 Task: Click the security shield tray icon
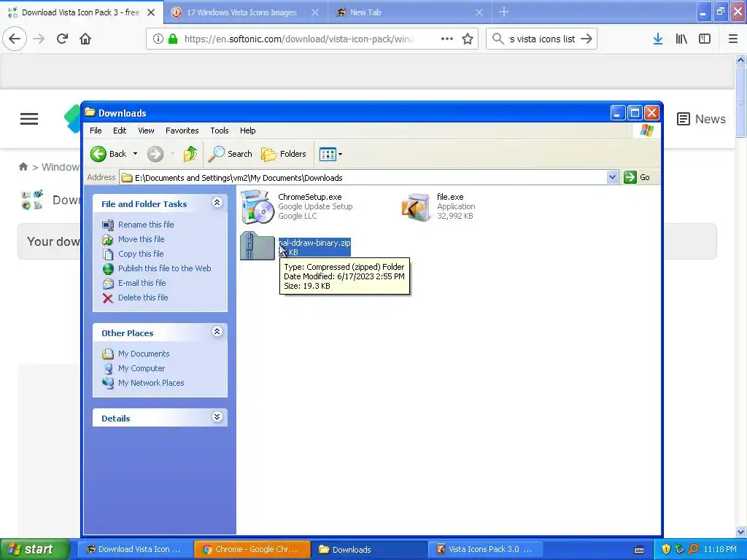666,549
